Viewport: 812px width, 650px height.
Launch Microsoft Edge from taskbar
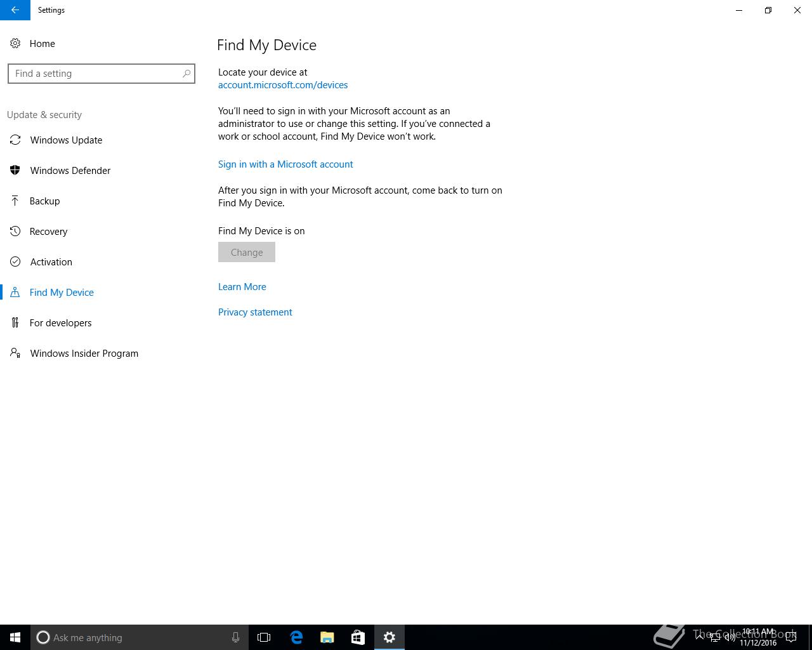click(296, 637)
